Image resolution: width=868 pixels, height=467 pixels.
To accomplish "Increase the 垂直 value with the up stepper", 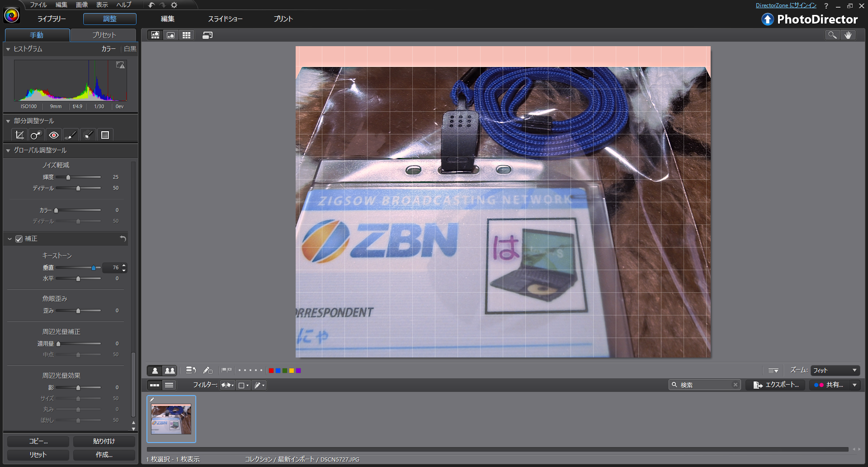I will (x=124, y=265).
